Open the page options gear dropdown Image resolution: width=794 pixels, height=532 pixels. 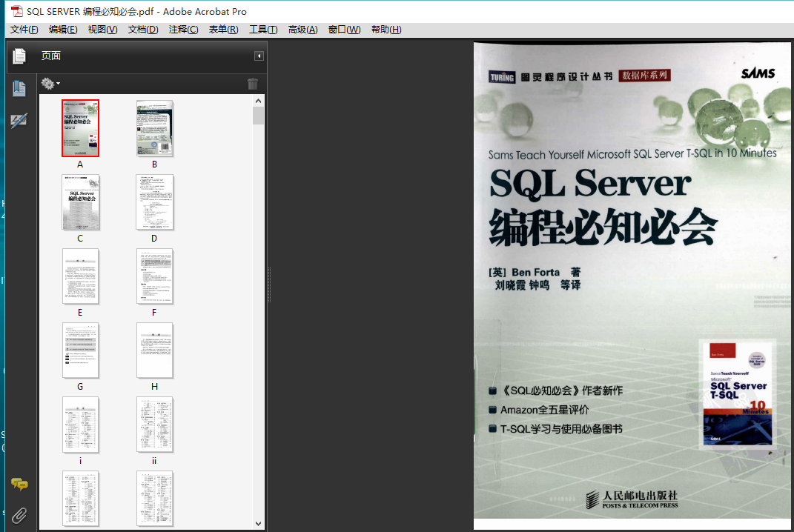click(50, 84)
